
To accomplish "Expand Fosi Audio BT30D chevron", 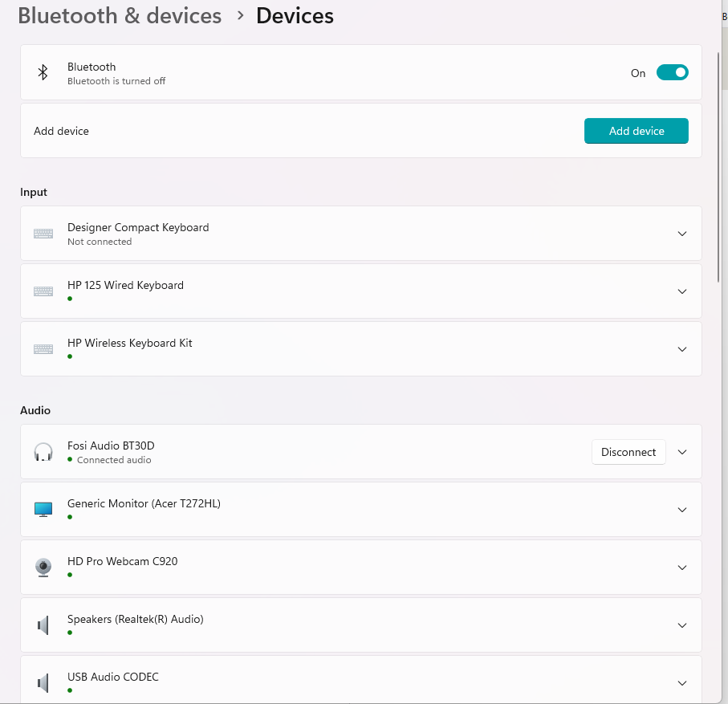I will tap(682, 452).
